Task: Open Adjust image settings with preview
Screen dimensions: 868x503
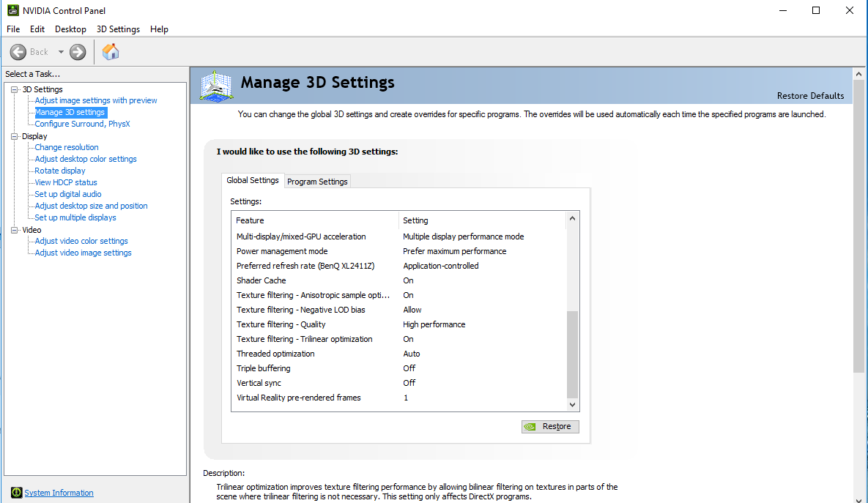Action: click(96, 101)
